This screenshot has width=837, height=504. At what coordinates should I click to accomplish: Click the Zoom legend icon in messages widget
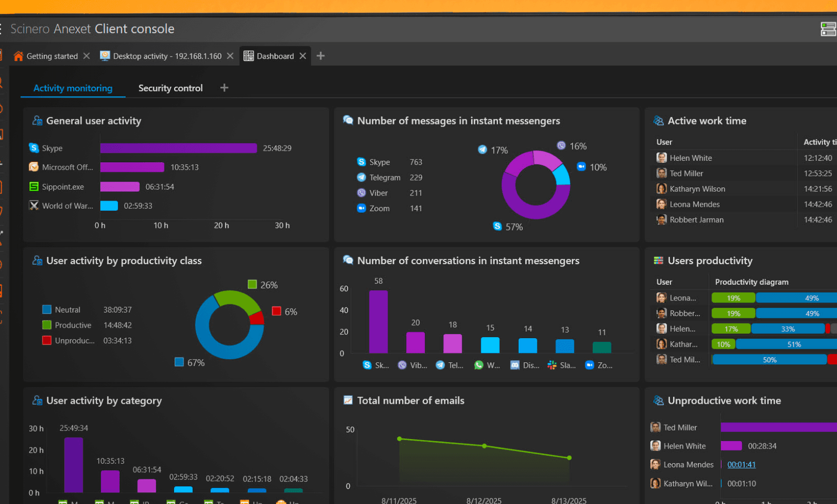(361, 208)
